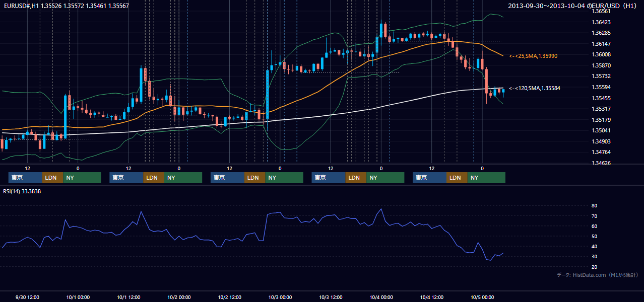Click the NY session block for 10/4
This screenshot has height=302, width=644.
pos(486,178)
